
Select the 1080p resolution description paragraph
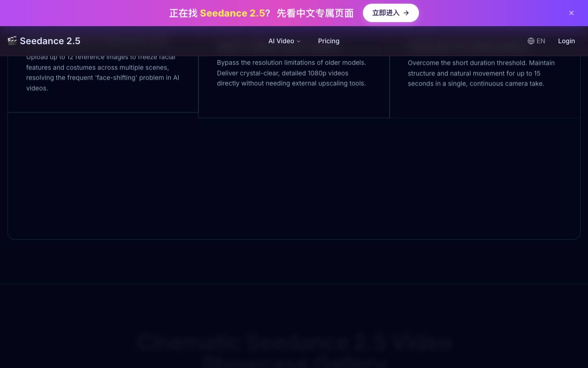(x=292, y=73)
